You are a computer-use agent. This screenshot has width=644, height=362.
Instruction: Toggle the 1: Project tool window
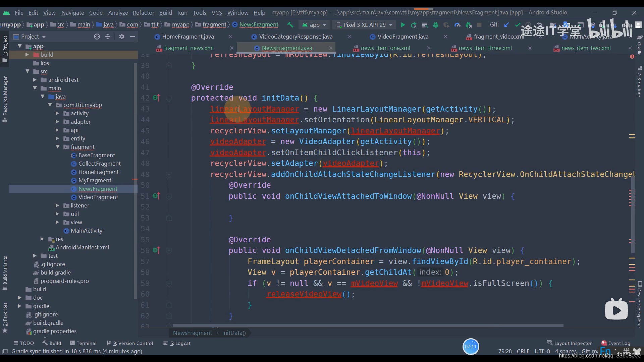(5, 49)
